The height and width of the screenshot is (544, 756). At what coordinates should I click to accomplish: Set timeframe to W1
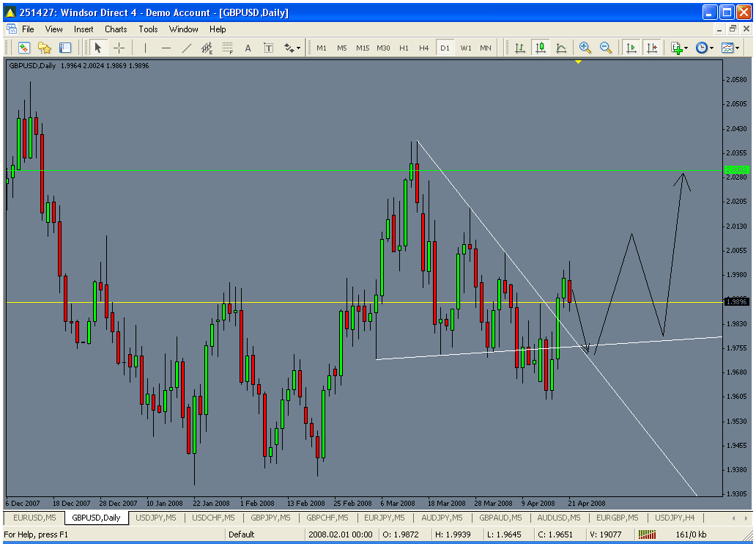466,48
